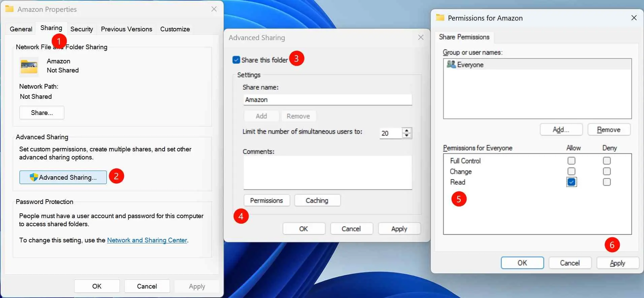Select the Sharing tab

51,28
